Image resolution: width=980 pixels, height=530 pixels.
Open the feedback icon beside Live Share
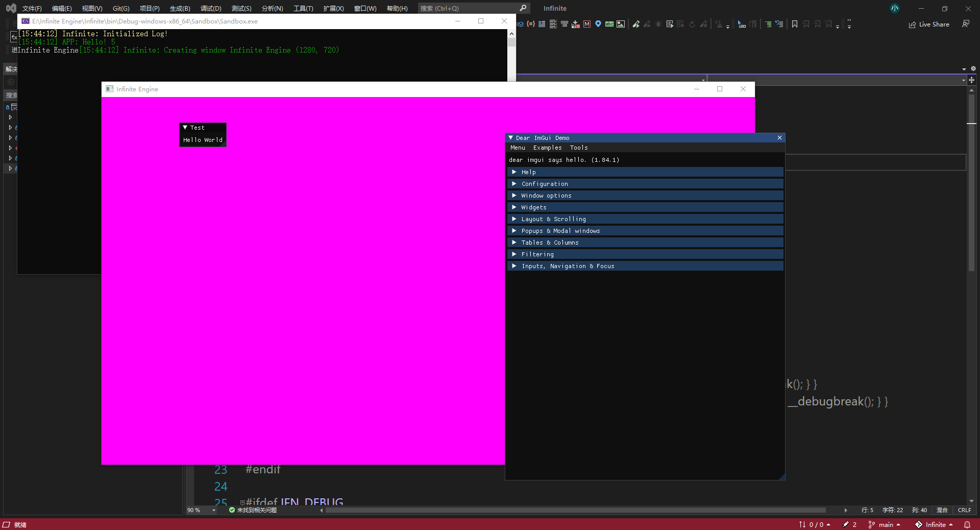point(965,24)
